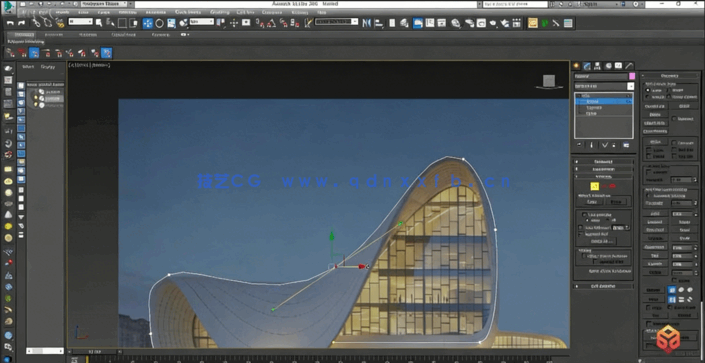
Task: Toggle the highlighted Ribbon button
Action: pyautogui.click(x=418, y=23)
